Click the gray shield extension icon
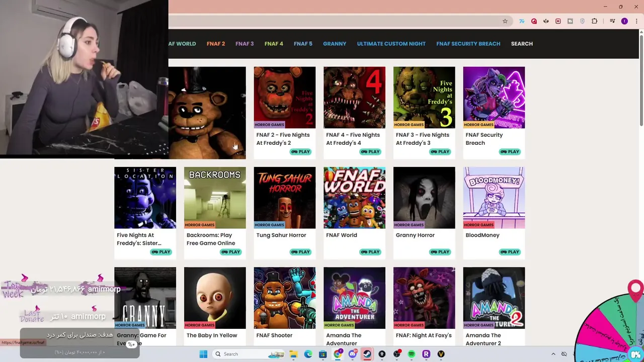644x362 pixels. 582,21
